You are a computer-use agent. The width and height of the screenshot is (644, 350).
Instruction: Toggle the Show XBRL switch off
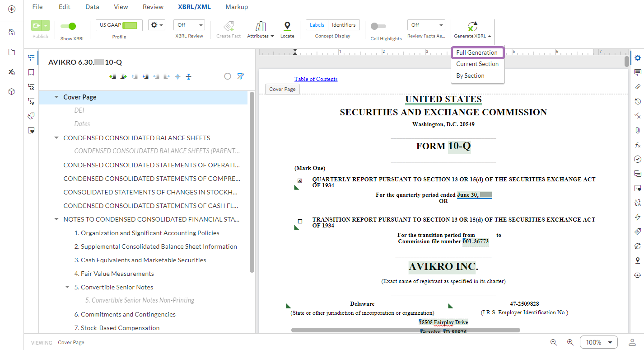(68, 26)
